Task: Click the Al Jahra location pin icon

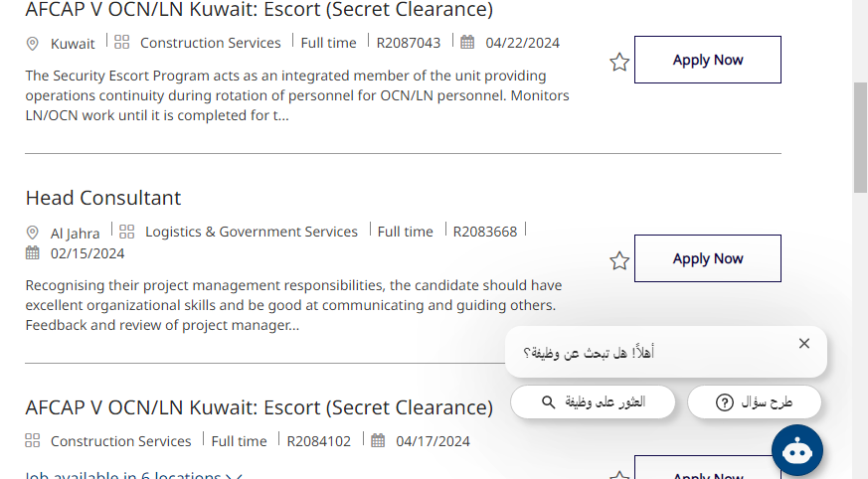Action: [x=32, y=233]
